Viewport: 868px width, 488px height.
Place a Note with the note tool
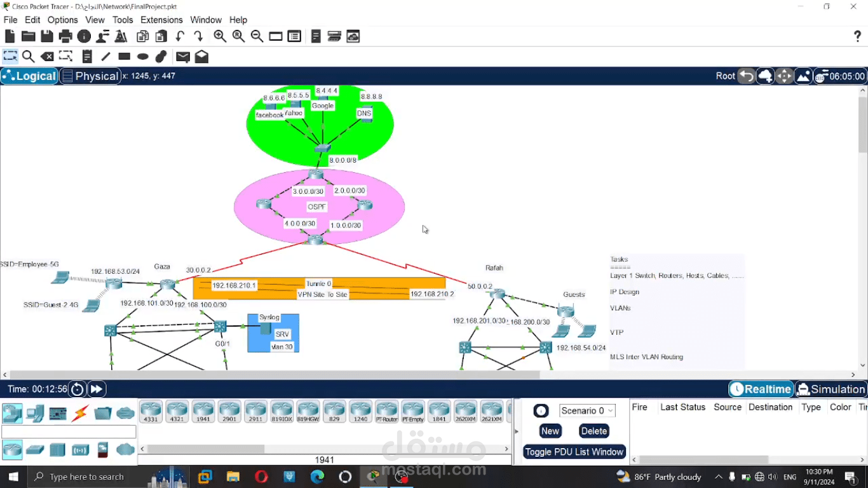point(87,57)
